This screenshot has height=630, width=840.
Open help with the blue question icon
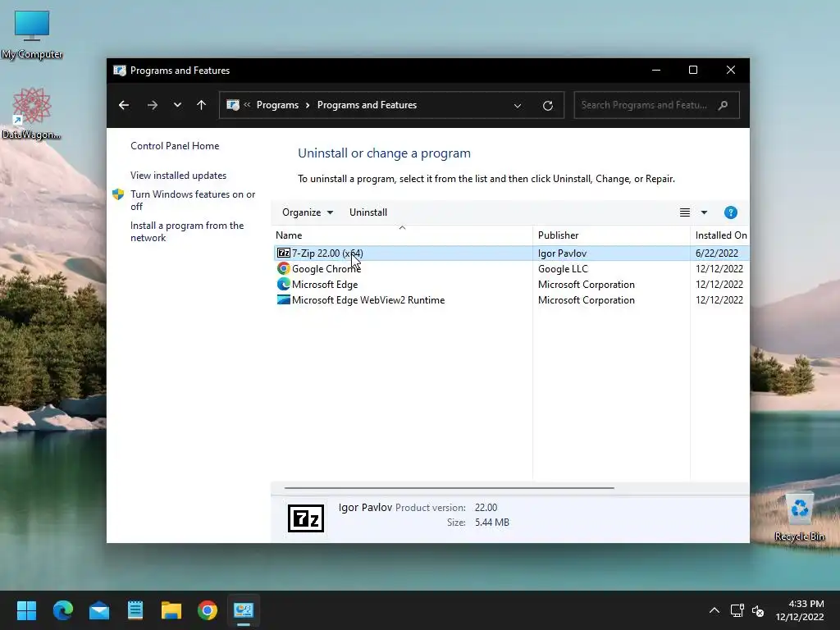(730, 212)
